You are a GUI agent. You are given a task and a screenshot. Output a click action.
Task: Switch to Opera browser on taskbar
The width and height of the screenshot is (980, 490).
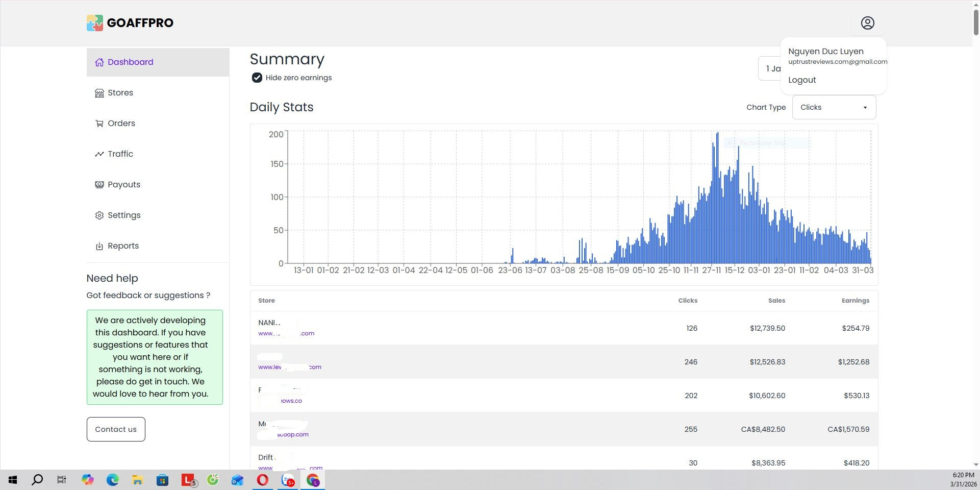pos(263,480)
